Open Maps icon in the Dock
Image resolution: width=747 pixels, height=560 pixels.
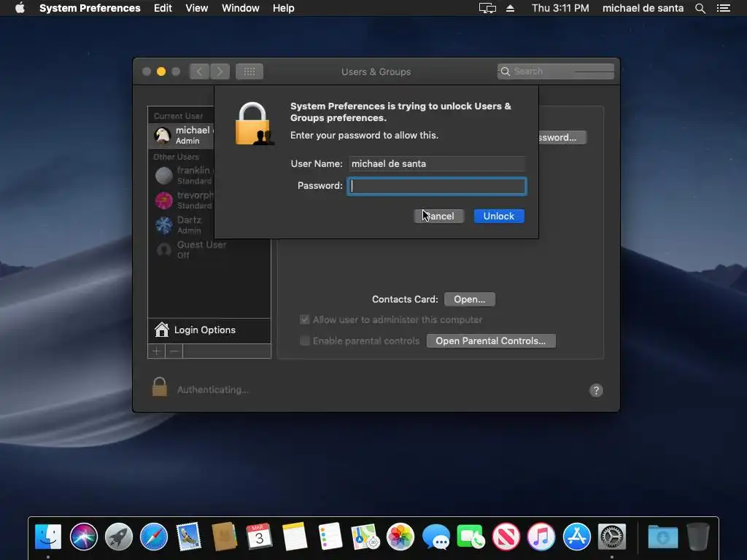365,537
